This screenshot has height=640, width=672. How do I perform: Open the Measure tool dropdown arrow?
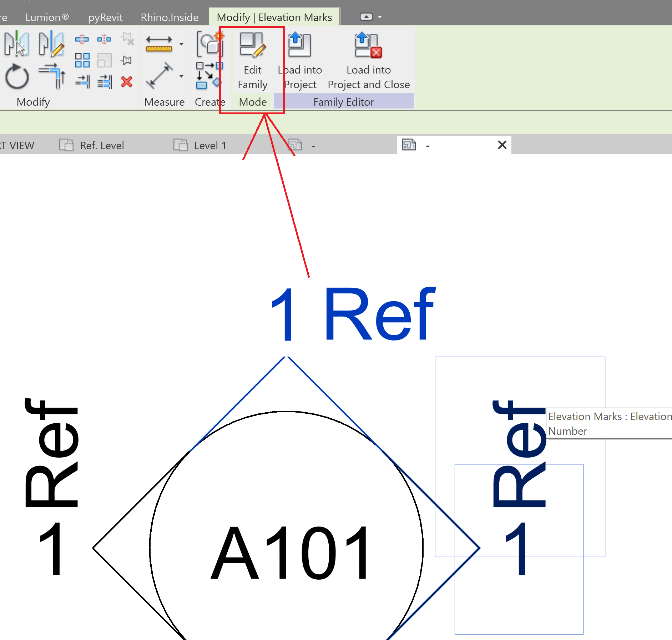[x=181, y=44]
